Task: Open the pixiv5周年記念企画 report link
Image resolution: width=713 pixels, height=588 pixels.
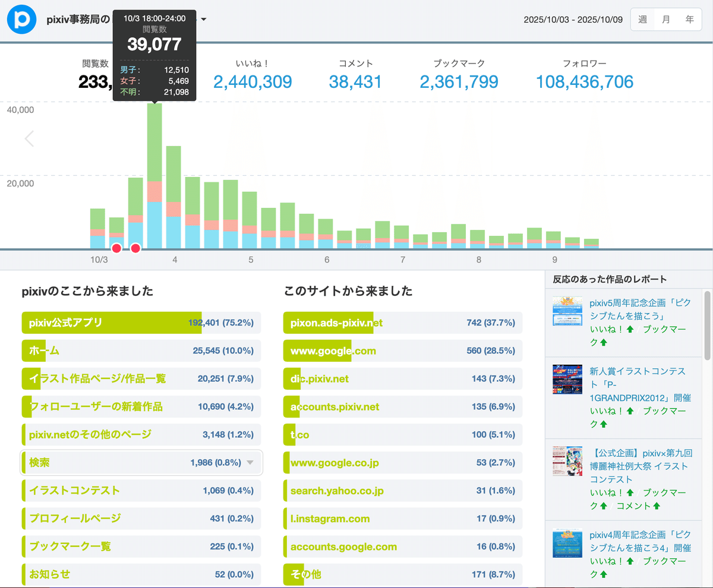Action: 641,309
